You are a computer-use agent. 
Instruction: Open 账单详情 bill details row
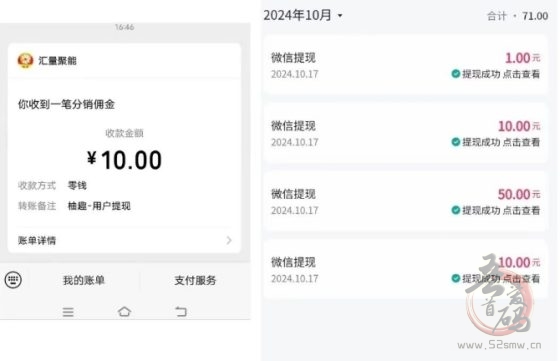pos(124,240)
